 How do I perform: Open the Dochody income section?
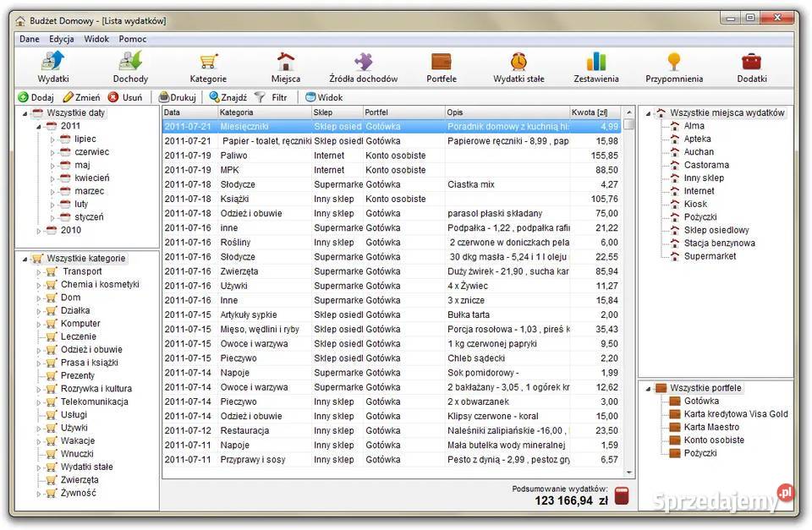[130, 67]
